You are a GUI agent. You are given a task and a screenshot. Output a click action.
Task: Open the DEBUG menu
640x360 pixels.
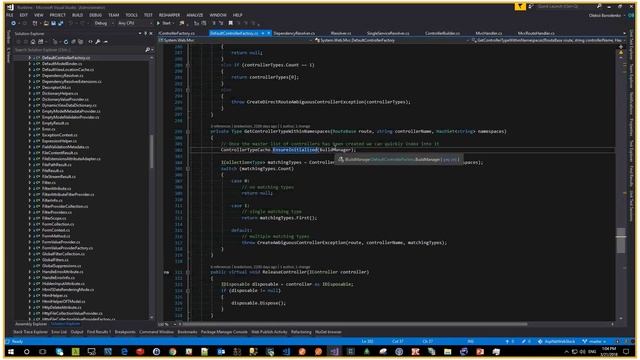(95, 15)
